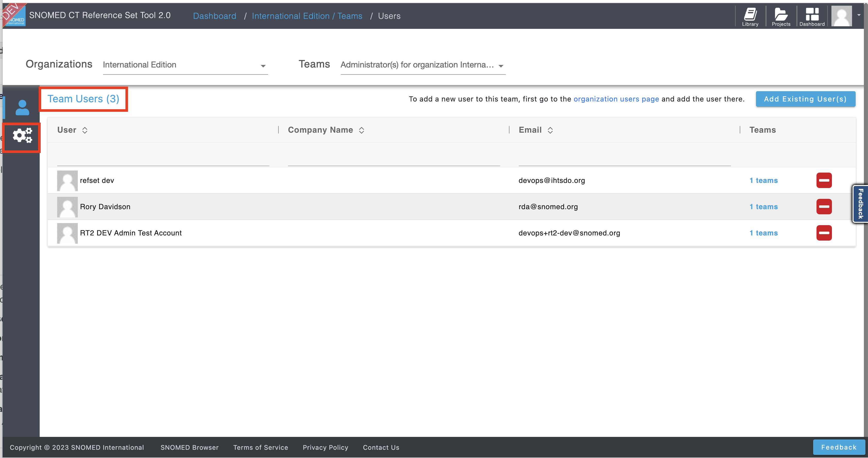Click International Edition / Teams breadcrumb
This screenshot has height=458, width=868.
tap(307, 16)
